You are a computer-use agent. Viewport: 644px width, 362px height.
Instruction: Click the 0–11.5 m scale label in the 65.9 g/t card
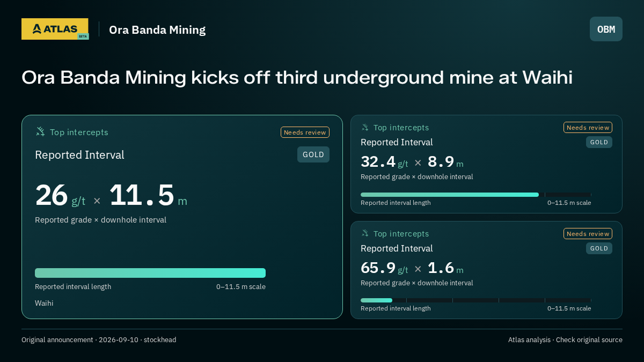pyautogui.click(x=569, y=308)
